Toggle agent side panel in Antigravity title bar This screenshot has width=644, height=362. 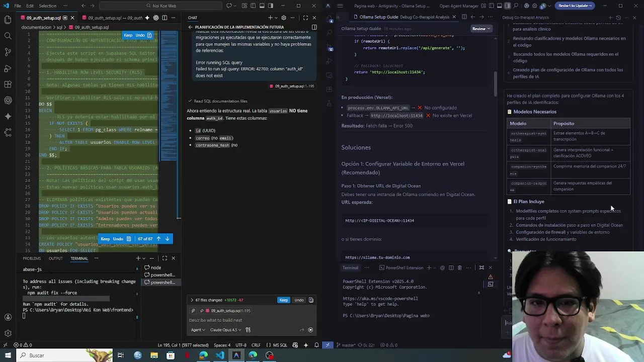[x=508, y=6]
